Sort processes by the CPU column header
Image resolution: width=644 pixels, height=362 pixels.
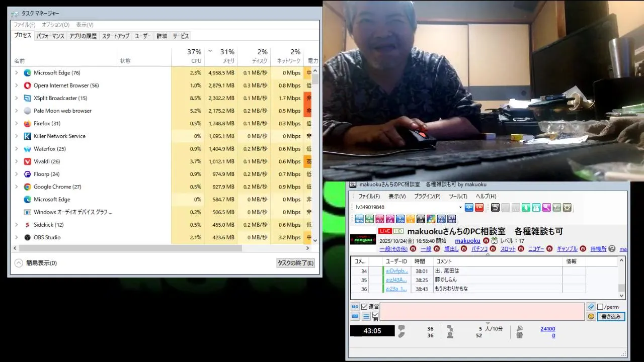[188, 57]
